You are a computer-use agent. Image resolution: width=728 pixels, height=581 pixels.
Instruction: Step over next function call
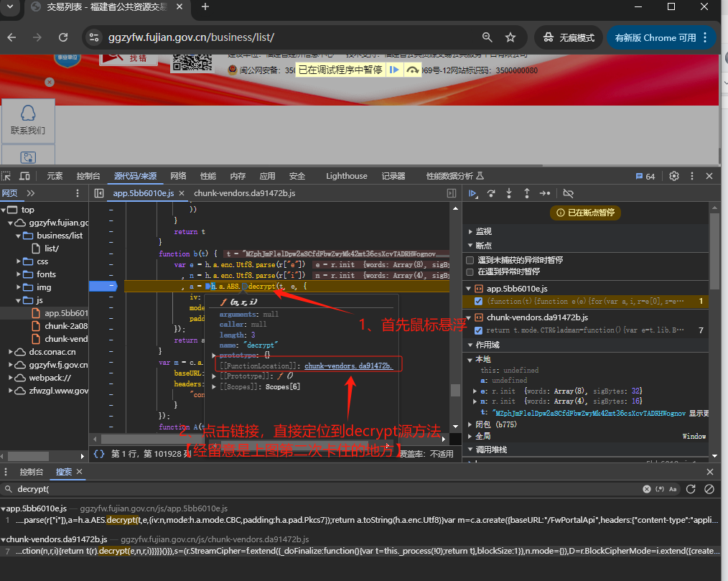click(491, 193)
